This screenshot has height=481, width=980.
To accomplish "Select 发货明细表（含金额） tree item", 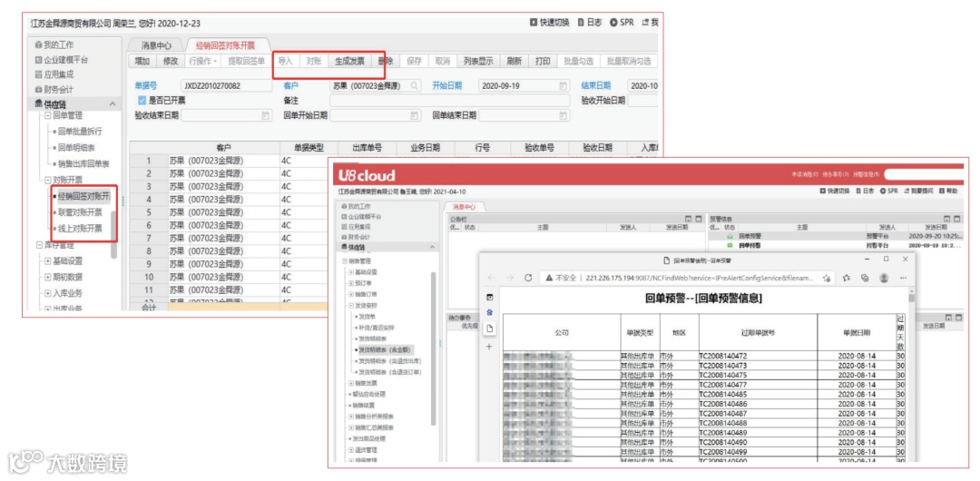I will click(385, 349).
